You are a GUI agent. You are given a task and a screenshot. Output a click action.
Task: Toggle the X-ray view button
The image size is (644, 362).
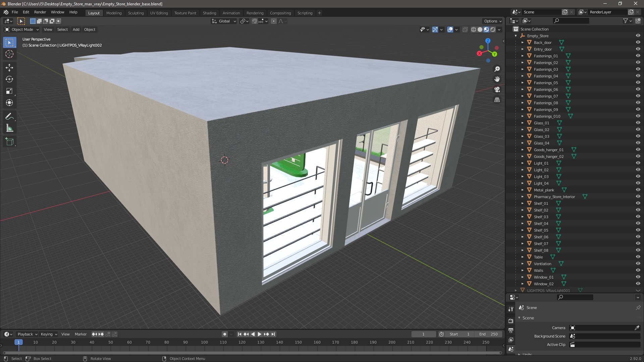[x=465, y=29]
